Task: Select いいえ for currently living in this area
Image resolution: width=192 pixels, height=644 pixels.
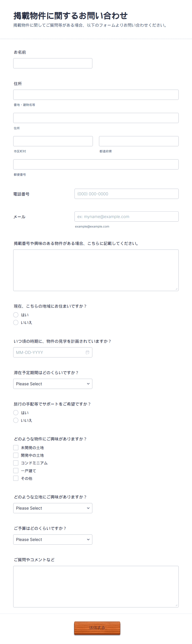Action: 16,323
